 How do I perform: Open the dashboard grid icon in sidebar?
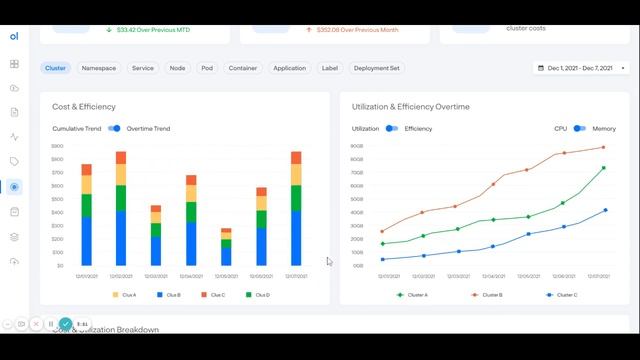14,64
